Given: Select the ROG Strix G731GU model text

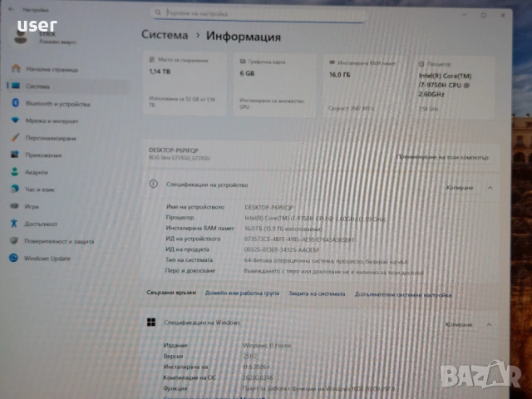Looking at the screenshot, I should [180, 158].
